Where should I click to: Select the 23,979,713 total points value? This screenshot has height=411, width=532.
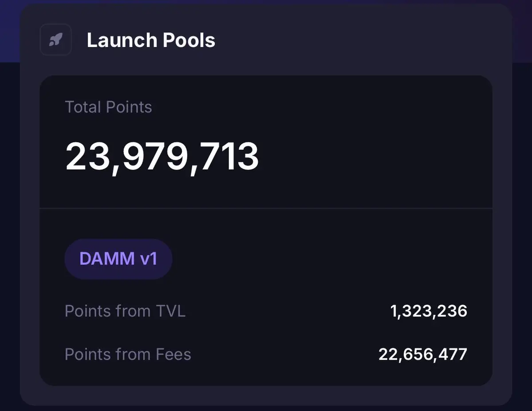click(x=162, y=157)
